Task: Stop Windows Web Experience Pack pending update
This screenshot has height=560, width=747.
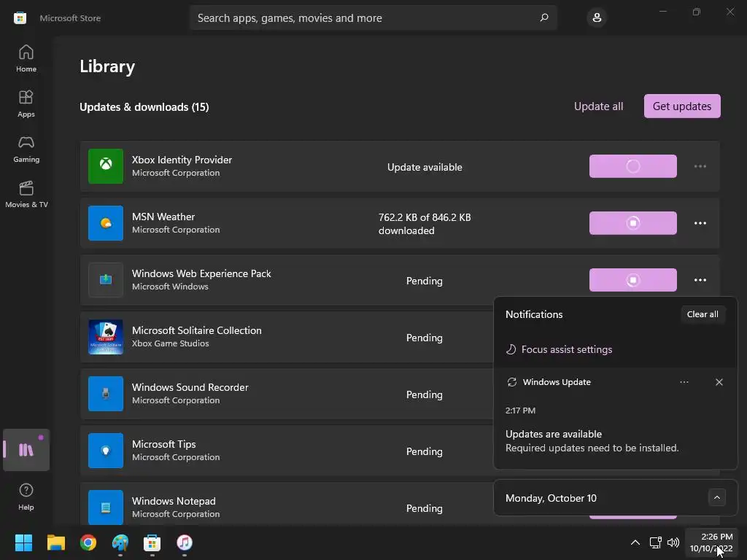Action: click(632, 280)
